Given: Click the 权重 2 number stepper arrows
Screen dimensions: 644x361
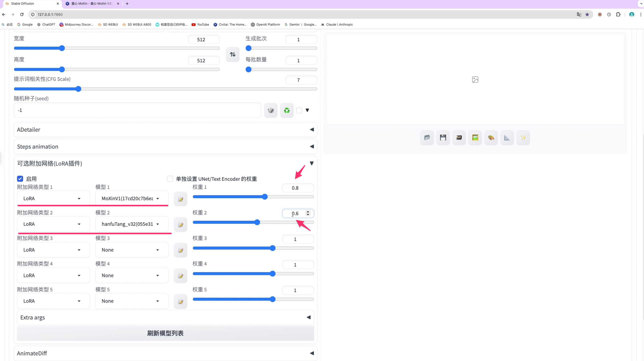Looking at the screenshot, I should [x=308, y=213].
